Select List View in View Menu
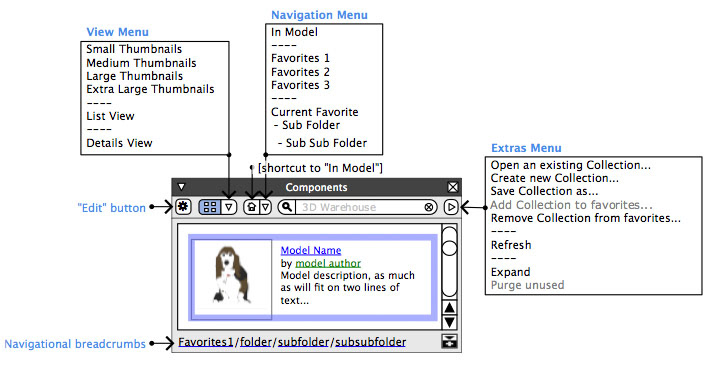 pos(110,116)
